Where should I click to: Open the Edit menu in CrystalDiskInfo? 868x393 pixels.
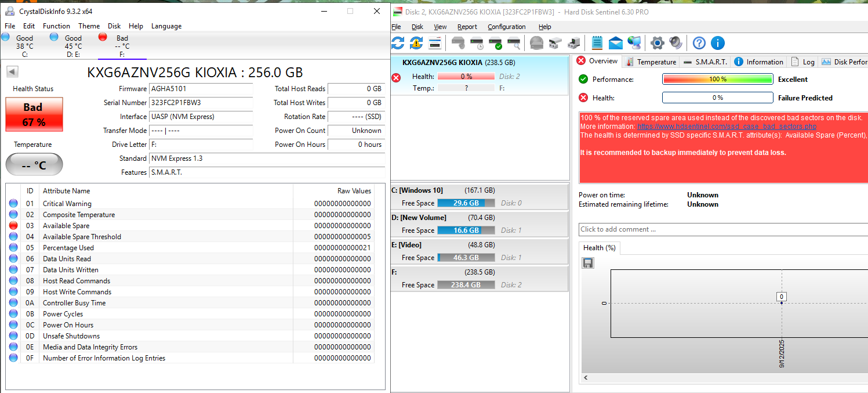[x=29, y=26]
